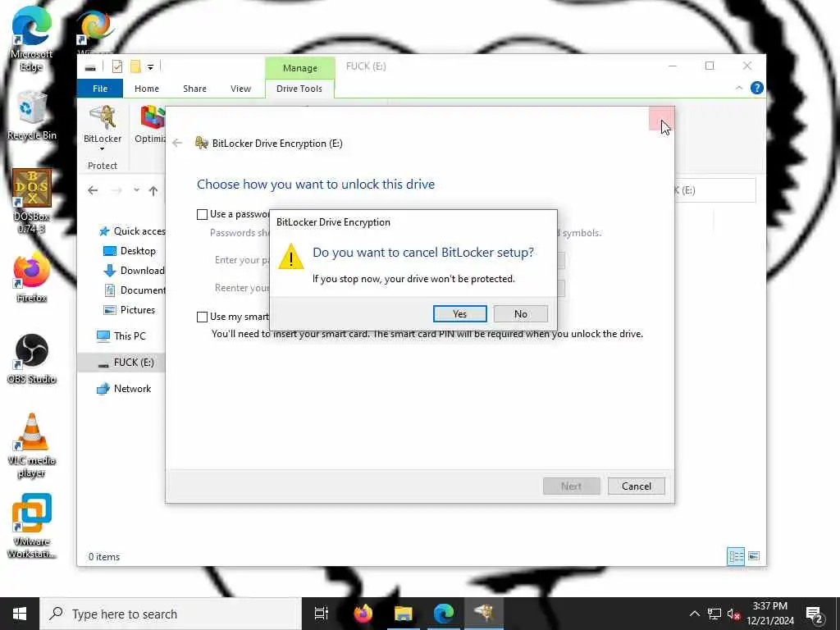Open Pictures in navigation pane
The image size is (840, 630).
tap(129, 310)
